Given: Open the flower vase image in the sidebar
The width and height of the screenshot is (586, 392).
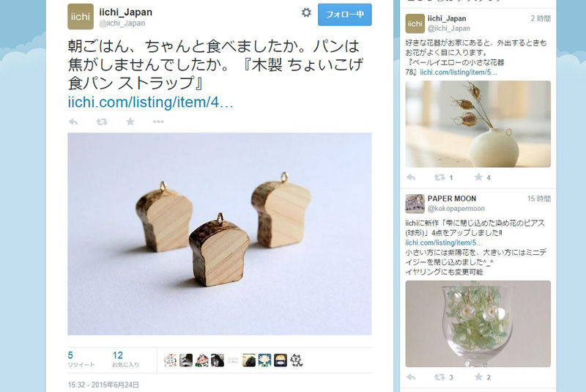Looking at the screenshot, I should [478, 124].
